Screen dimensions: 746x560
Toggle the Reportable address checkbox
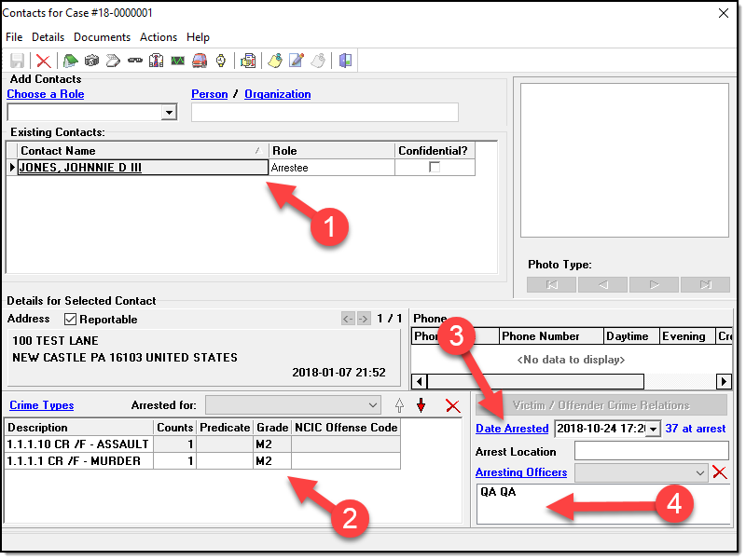tap(70, 320)
